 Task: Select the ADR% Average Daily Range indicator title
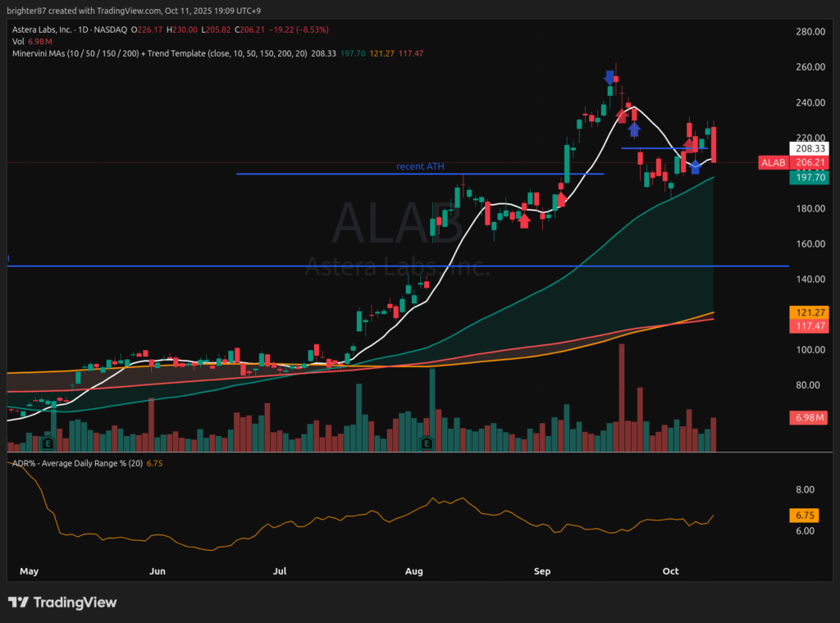pos(75,464)
